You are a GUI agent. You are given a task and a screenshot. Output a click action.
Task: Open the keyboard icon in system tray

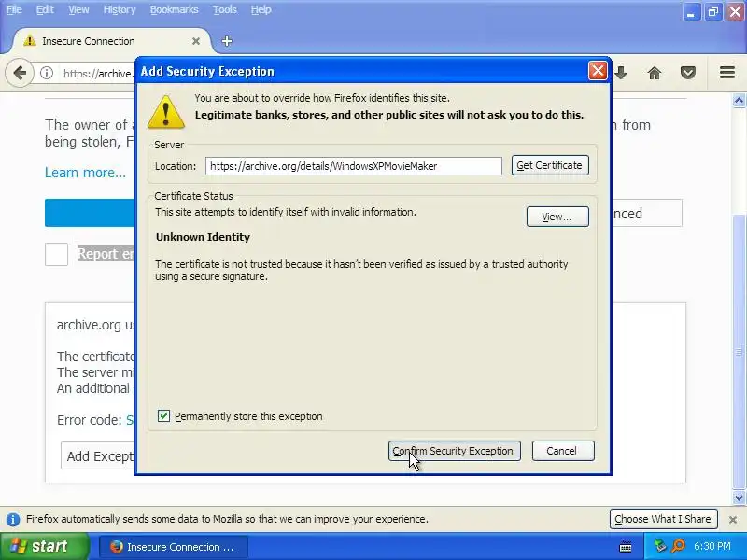(626, 547)
